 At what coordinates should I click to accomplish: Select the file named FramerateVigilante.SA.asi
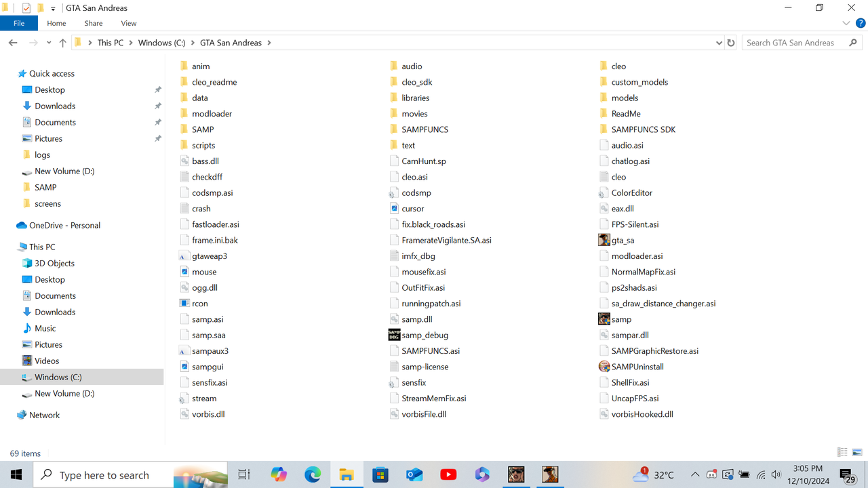click(446, 240)
